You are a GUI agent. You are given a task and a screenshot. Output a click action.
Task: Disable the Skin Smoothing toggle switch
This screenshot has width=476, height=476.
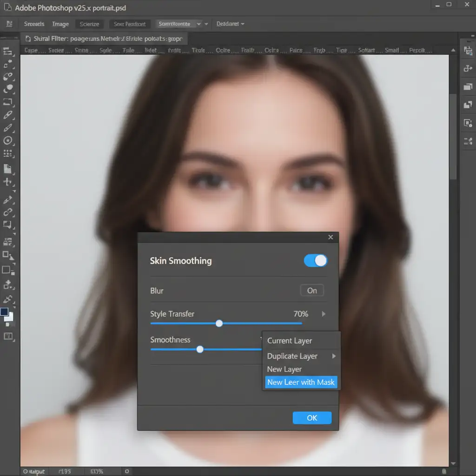pos(316,261)
